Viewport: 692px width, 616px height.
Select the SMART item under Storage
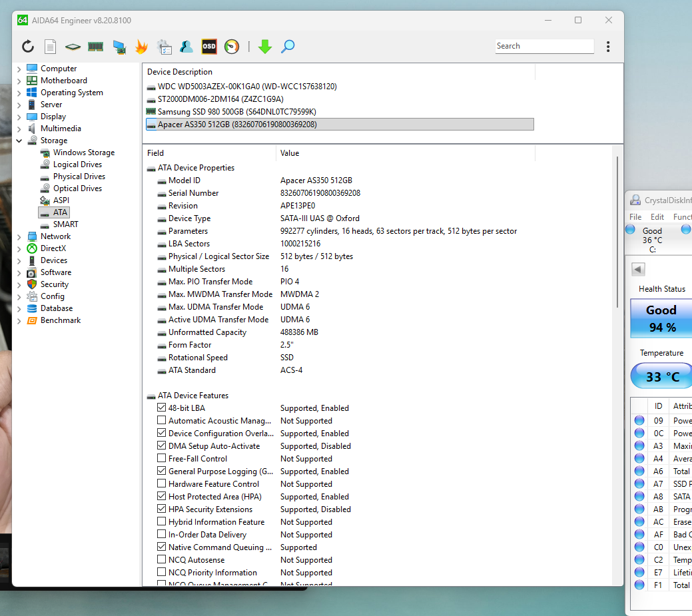65,224
